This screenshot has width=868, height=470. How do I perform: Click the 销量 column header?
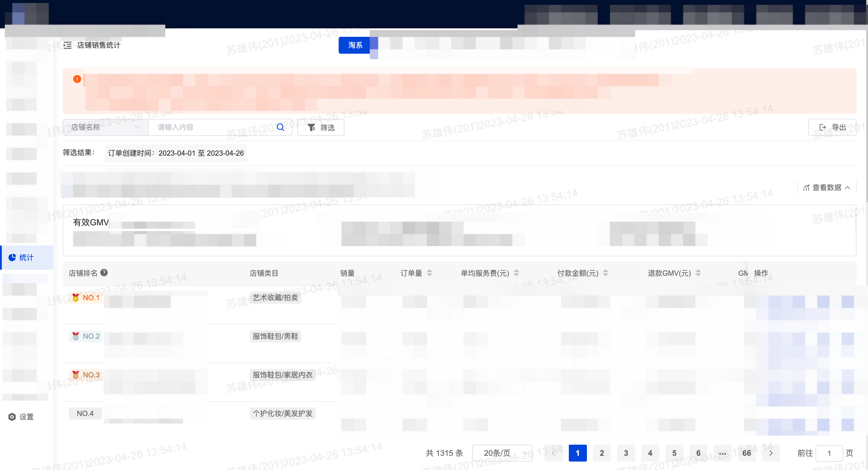(x=347, y=273)
